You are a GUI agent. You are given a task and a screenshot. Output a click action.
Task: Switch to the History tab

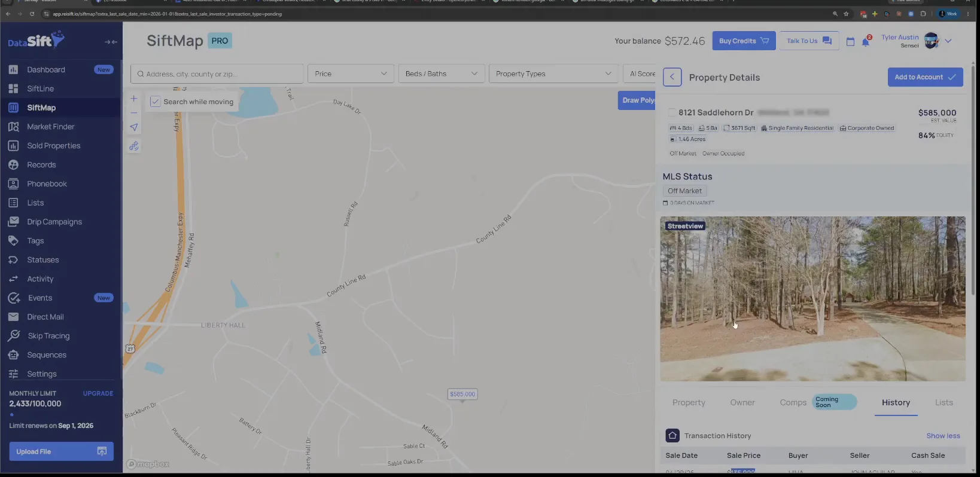coord(896,403)
